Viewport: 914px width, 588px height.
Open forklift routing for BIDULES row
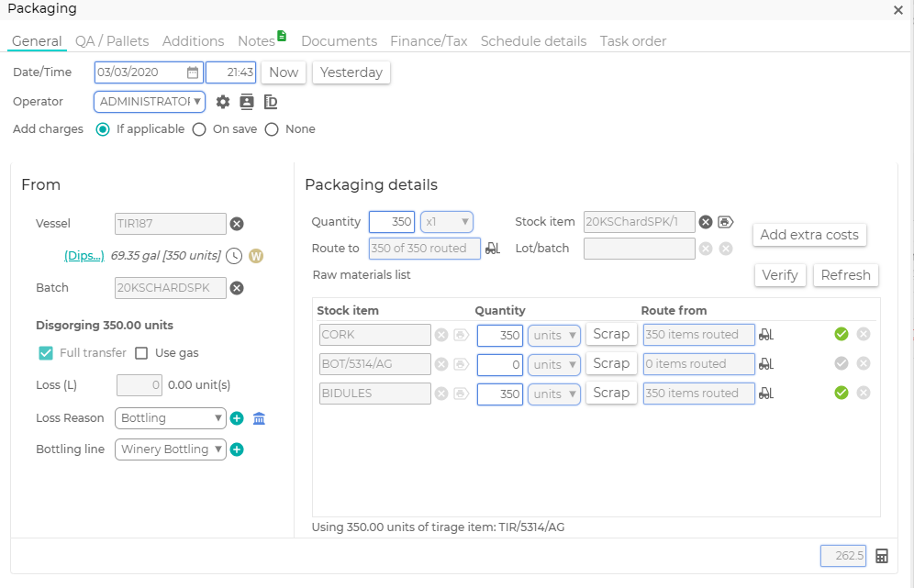coord(766,394)
